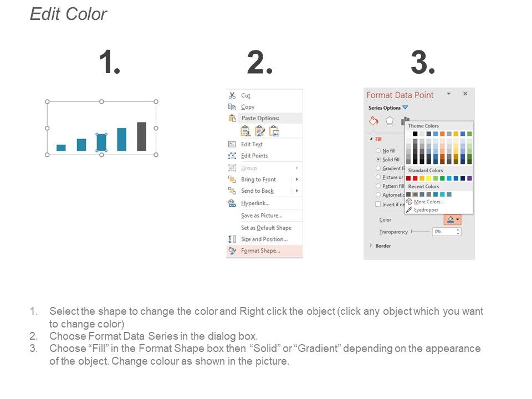Select the Effects pentagon icon
The height and width of the screenshot is (399, 532).
[390, 121]
